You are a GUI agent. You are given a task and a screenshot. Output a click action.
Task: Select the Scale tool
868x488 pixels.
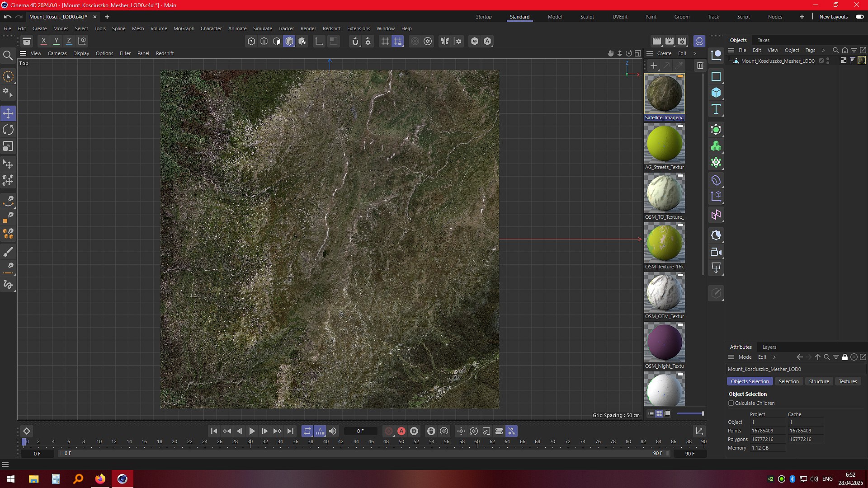pos(8,146)
